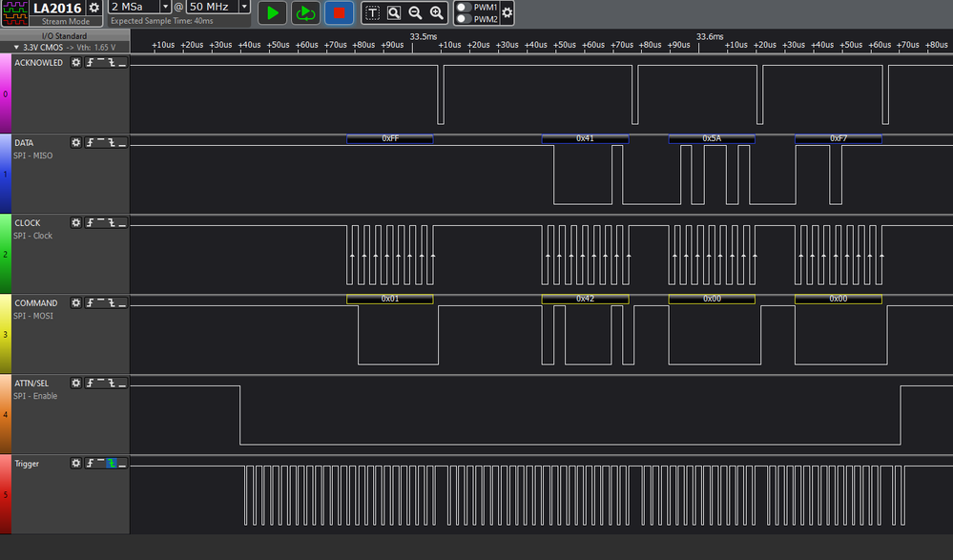Zoom out the waveform view
The image size is (953, 560).
[415, 12]
